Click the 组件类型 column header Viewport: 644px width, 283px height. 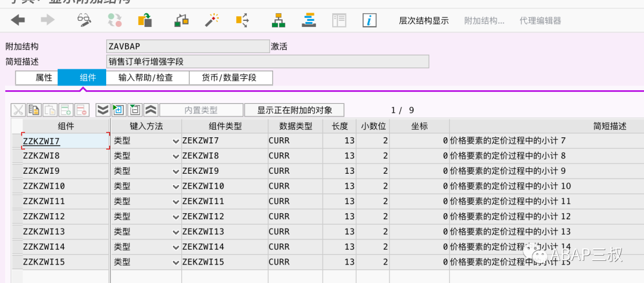point(225,127)
